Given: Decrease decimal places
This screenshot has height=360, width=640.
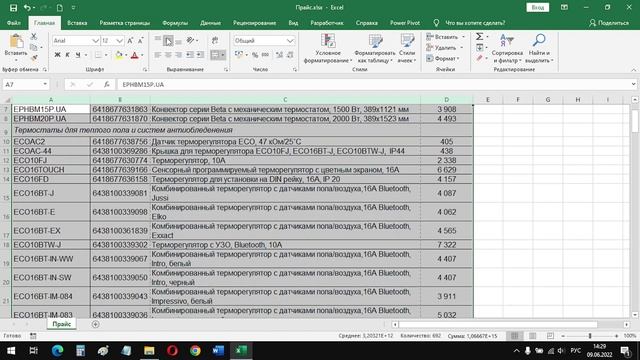Looking at the screenshot, I should click(290, 55).
